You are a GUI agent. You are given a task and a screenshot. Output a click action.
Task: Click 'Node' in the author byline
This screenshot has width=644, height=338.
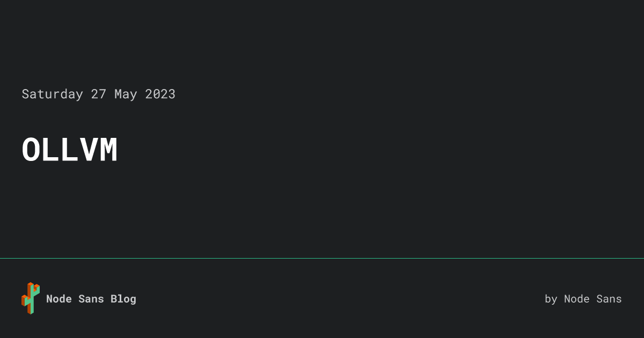(577, 299)
